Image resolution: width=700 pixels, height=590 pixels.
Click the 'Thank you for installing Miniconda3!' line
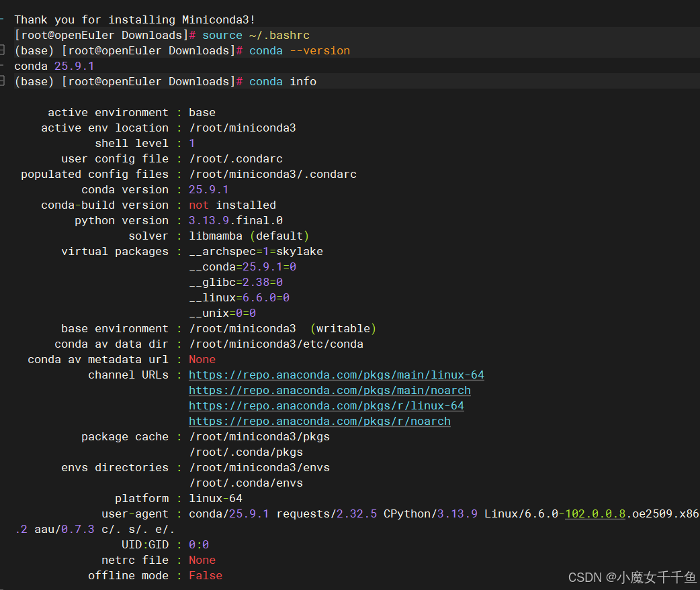click(135, 19)
